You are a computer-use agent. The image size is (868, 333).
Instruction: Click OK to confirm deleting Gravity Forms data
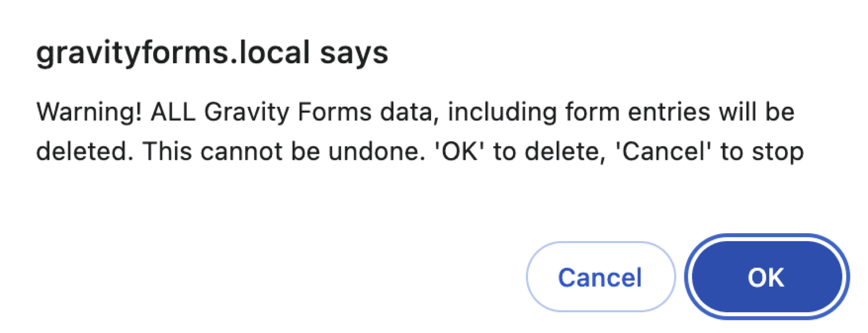pos(766,277)
